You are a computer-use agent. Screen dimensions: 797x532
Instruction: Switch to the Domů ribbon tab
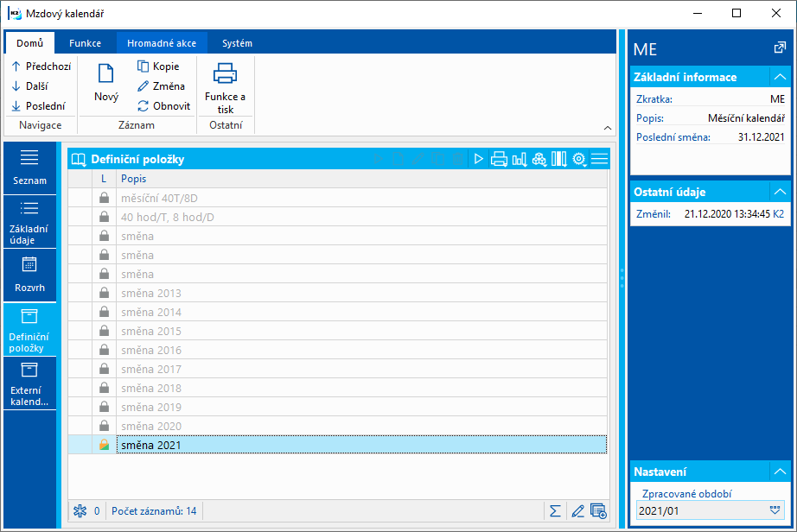[29, 43]
